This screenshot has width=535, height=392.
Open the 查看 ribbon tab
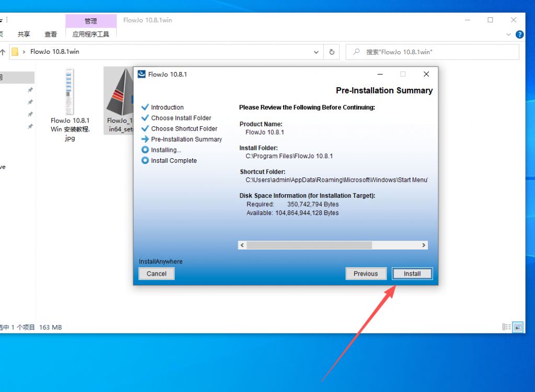51,34
